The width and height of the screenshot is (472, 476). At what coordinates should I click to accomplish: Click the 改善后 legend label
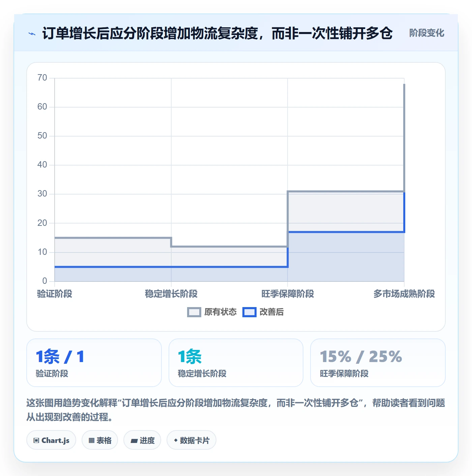272,312
